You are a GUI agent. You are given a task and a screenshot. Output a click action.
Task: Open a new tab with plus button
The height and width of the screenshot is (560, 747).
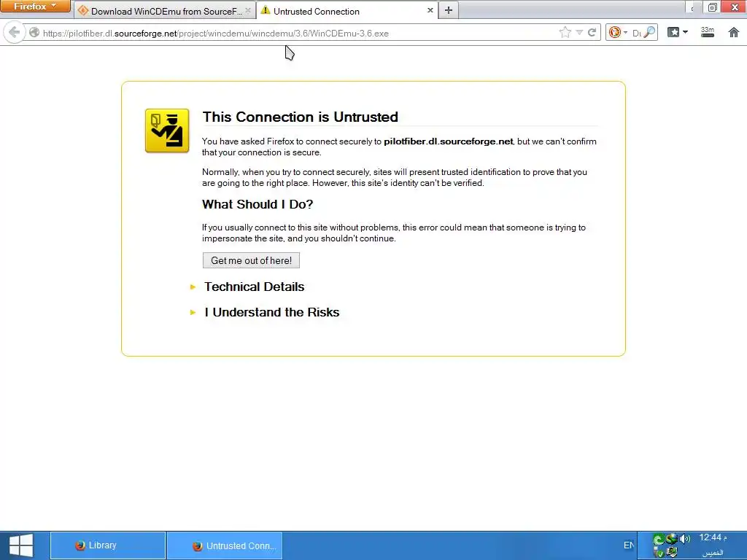click(449, 10)
